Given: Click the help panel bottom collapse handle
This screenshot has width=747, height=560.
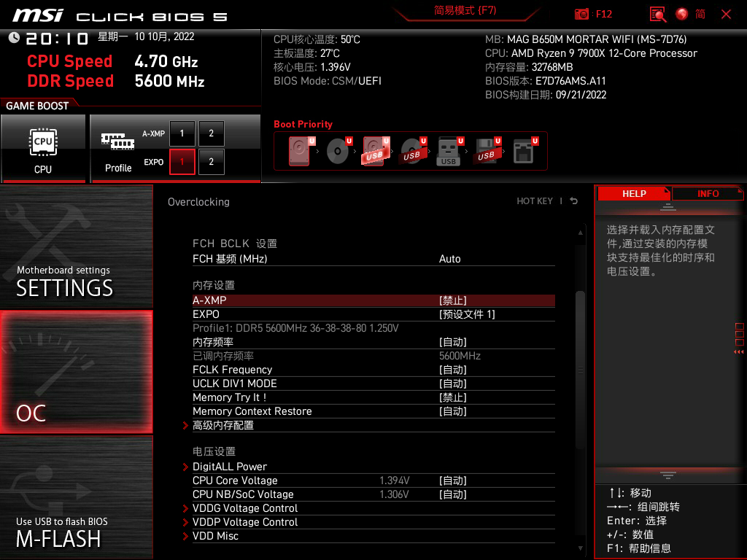Looking at the screenshot, I should (667, 475).
